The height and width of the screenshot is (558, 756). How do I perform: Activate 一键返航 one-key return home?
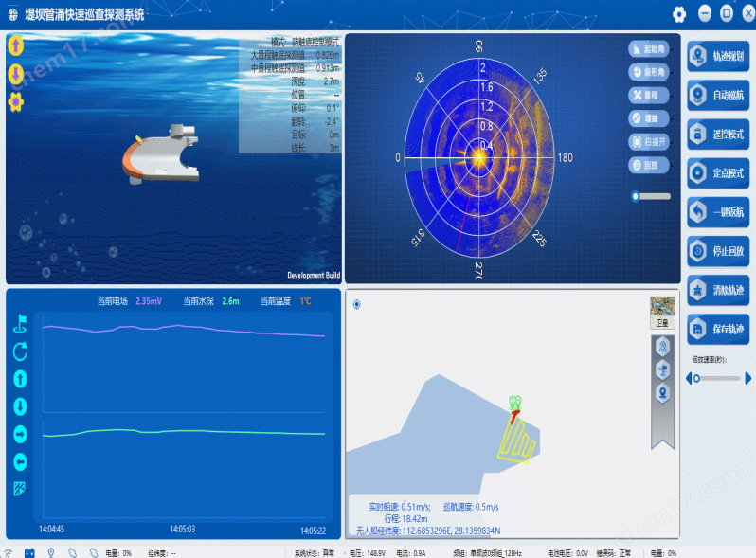[x=718, y=211]
